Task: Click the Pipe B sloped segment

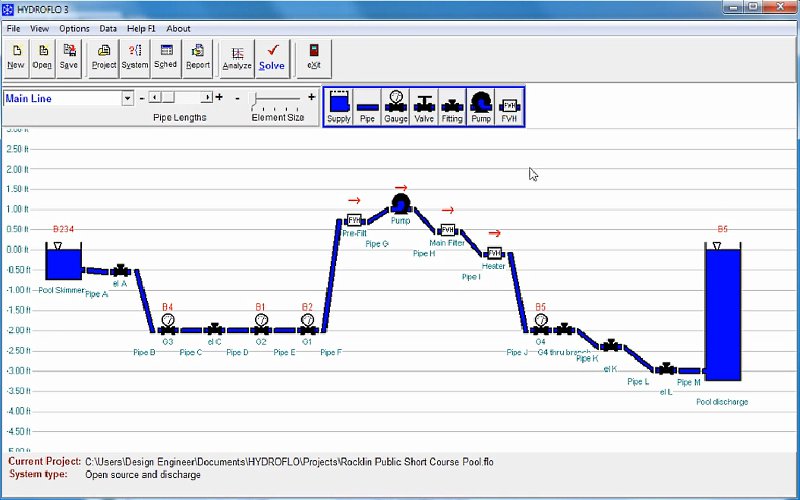Action: [144, 301]
